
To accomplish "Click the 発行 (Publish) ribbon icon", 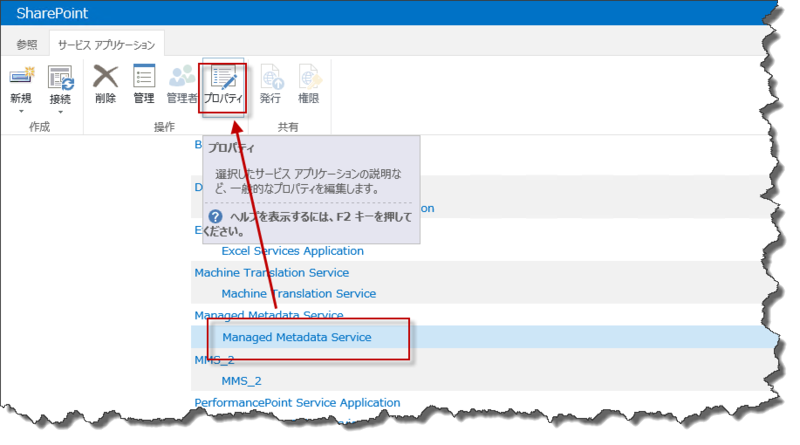I will (270, 77).
